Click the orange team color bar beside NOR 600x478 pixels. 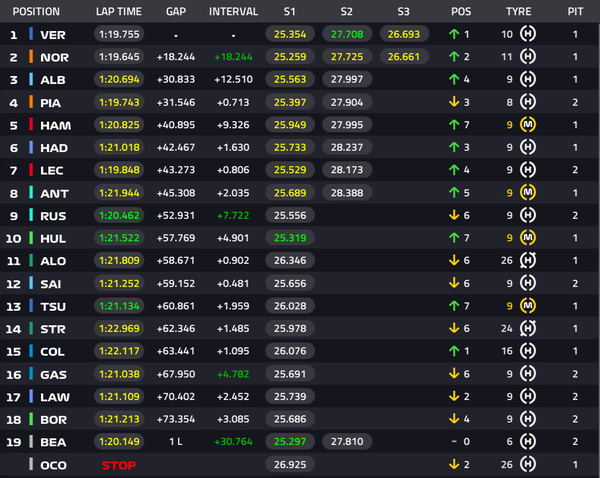pyautogui.click(x=31, y=57)
